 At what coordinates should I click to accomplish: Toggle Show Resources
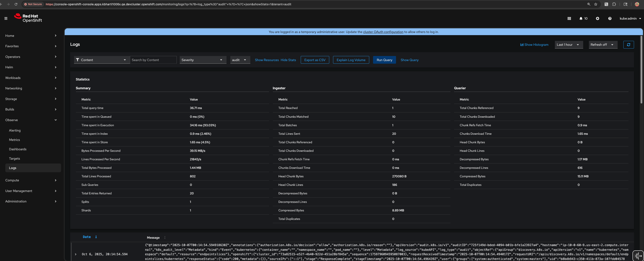tap(266, 60)
